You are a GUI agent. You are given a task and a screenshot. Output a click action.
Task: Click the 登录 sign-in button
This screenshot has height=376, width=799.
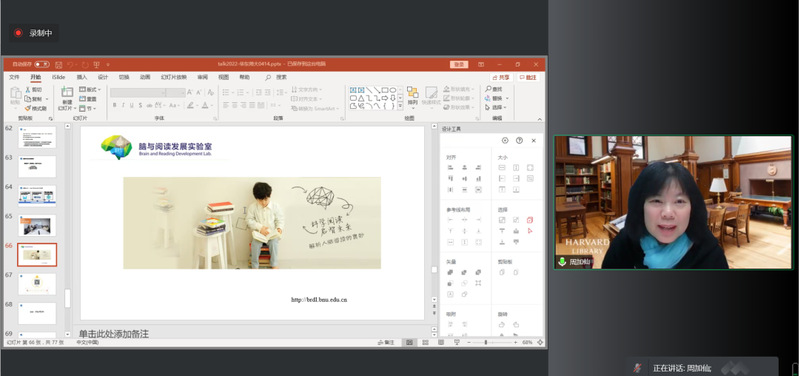coord(459,64)
